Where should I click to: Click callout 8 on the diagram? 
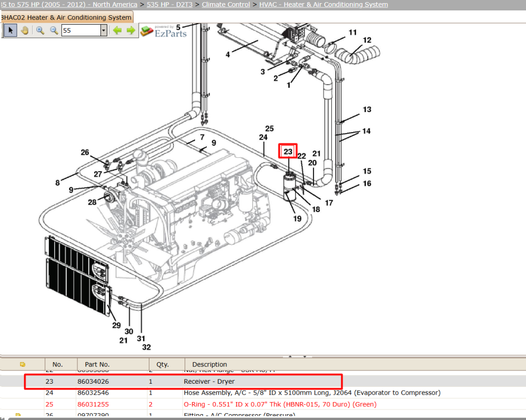point(57,183)
